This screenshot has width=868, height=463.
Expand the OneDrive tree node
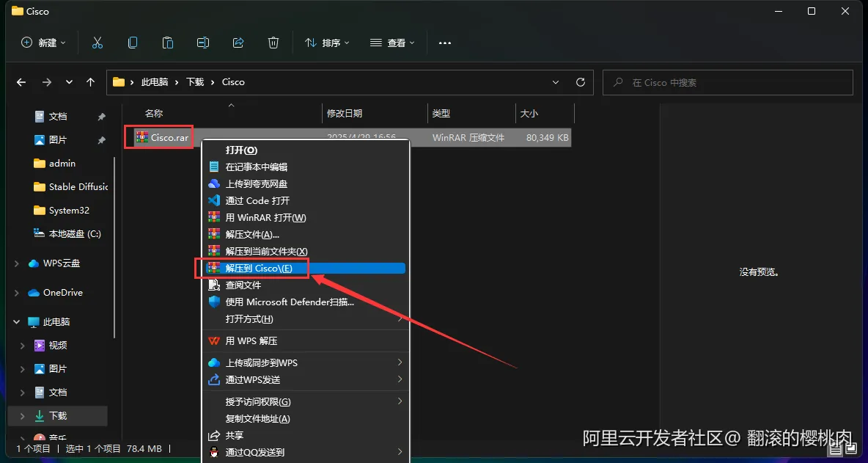(17, 293)
